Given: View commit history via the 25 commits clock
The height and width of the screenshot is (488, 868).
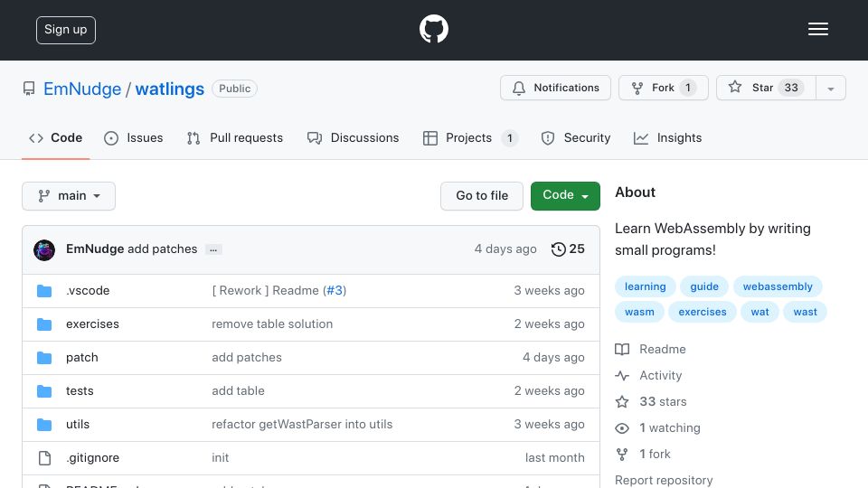Looking at the screenshot, I should point(568,249).
